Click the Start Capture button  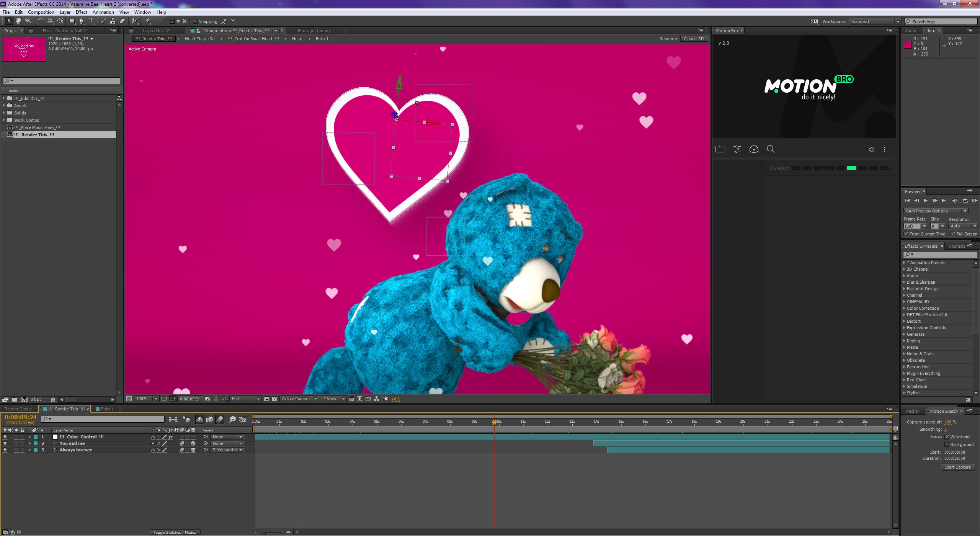[957, 467]
